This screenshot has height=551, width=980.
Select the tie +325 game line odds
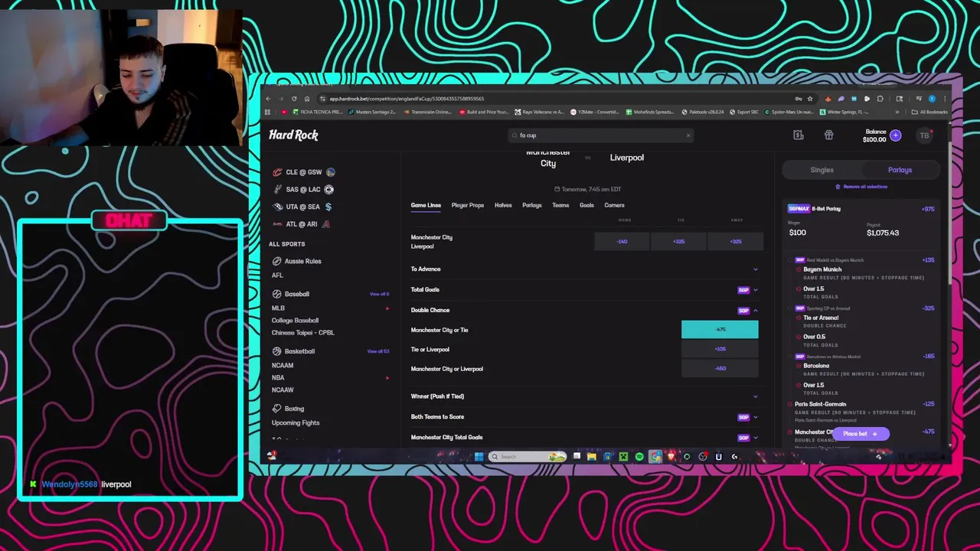coord(679,242)
